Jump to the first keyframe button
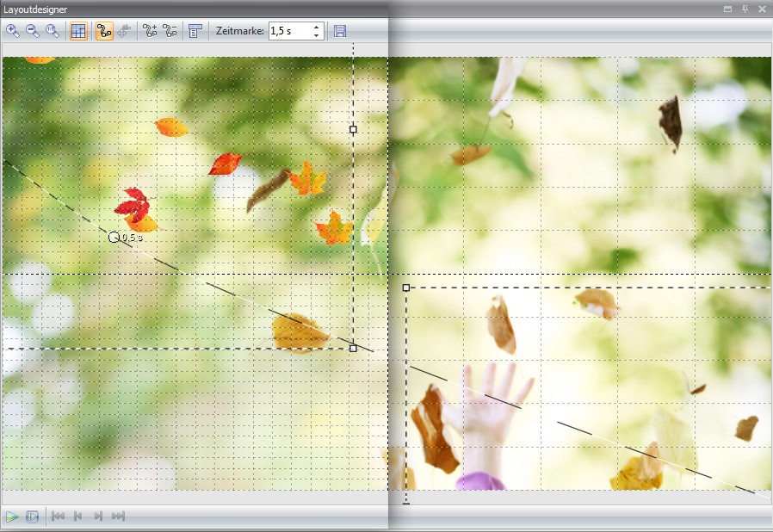This screenshot has width=773, height=532. [58, 517]
